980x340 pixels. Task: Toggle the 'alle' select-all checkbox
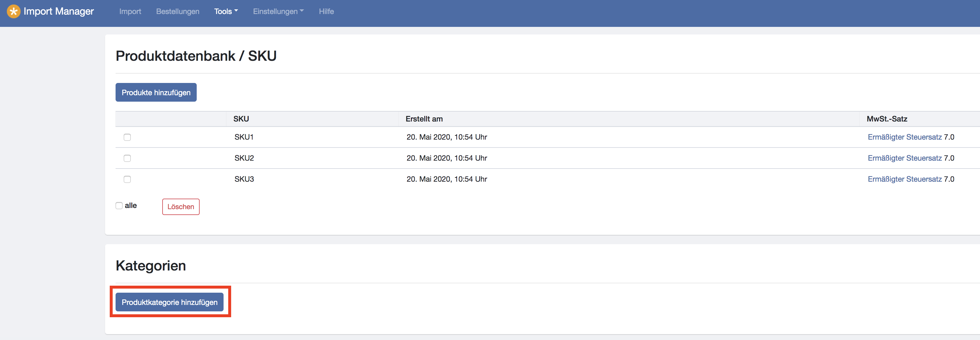(119, 206)
